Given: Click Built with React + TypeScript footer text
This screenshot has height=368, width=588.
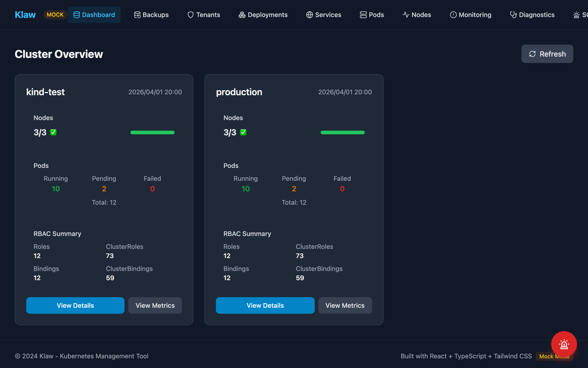Looking at the screenshot, I should [466, 356].
